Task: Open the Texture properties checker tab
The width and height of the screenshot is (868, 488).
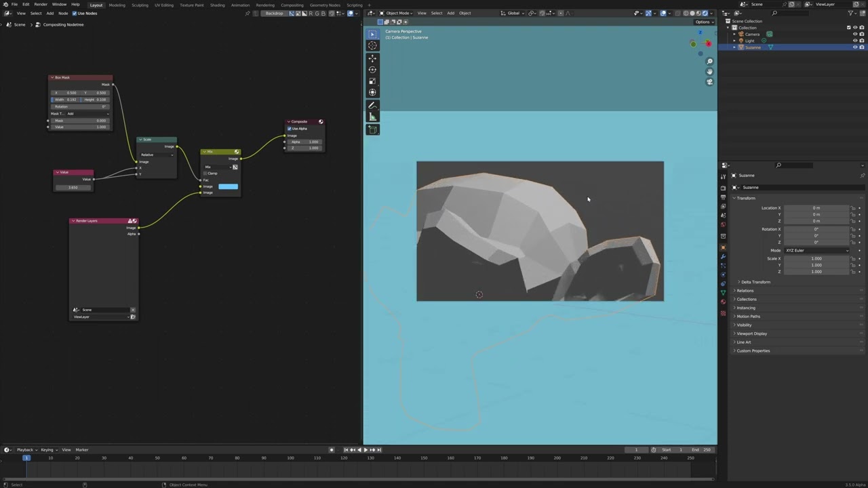Action: (723, 313)
